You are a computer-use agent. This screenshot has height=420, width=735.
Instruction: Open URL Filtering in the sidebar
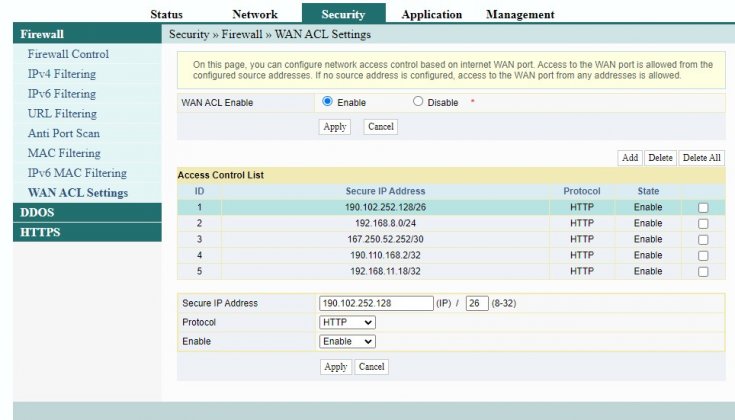[62, 114]
